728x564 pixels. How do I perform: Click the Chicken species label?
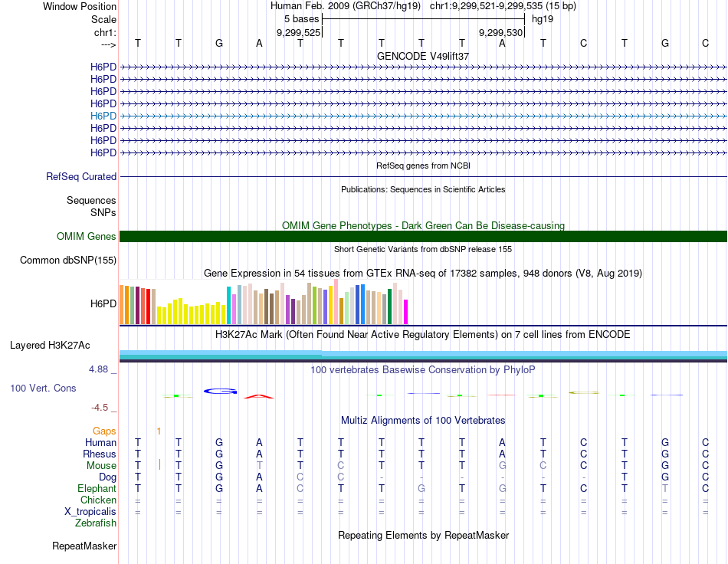98,500
